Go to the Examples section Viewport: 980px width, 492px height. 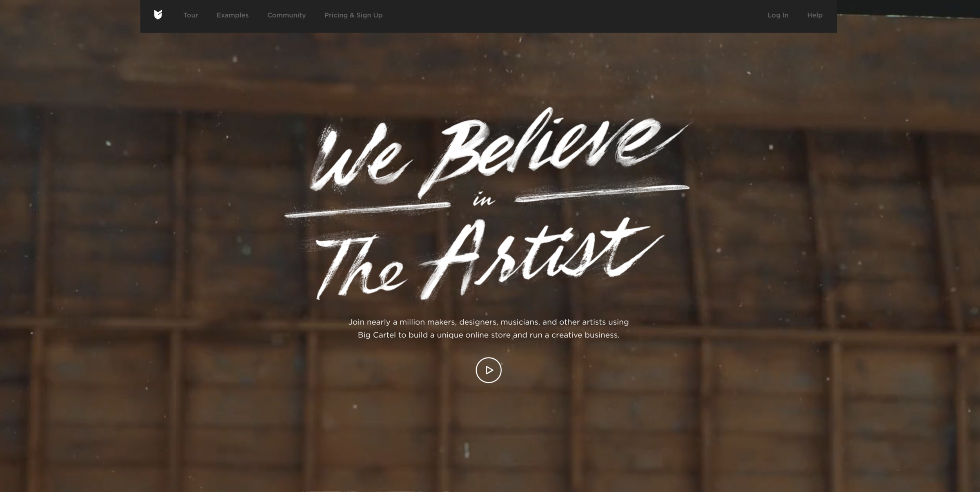pyautogui.click(x=232, y=15)
